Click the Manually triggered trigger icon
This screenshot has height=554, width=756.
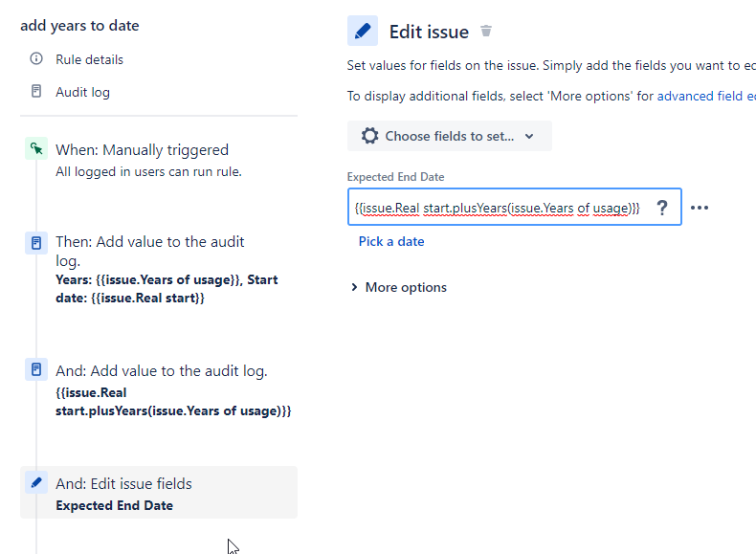(36, 149)
